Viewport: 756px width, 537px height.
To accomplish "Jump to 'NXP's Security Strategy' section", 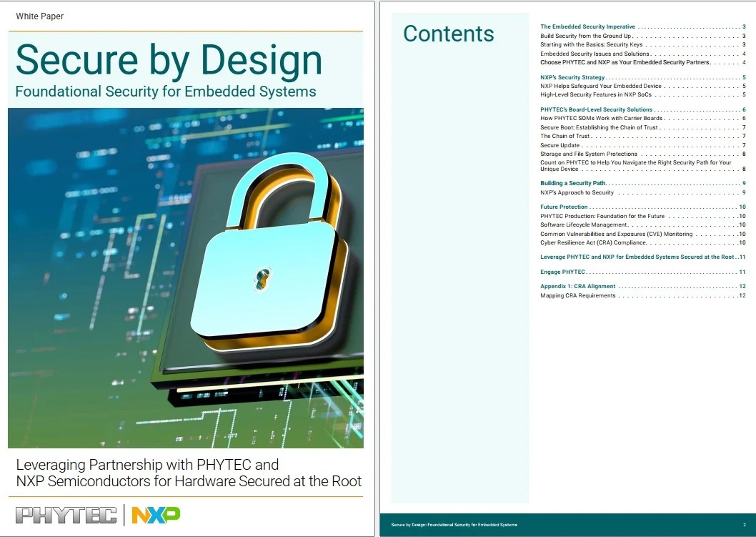I will pyautogui.click(x=642, y=77).
